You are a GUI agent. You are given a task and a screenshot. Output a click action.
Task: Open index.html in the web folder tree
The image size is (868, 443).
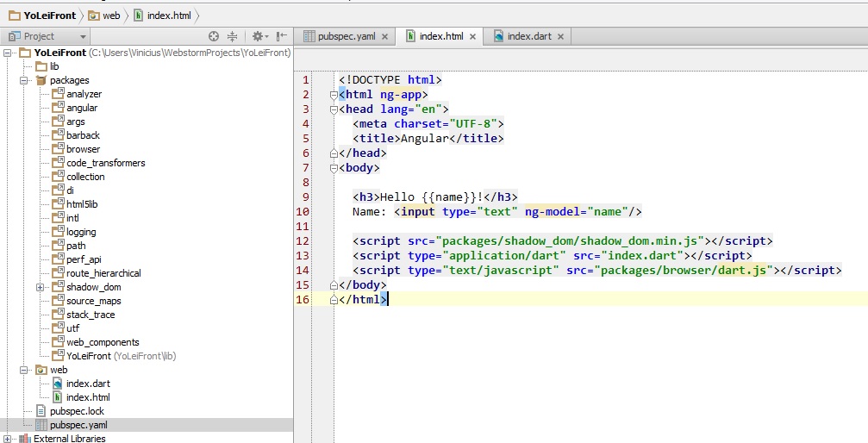click(88, 397)
